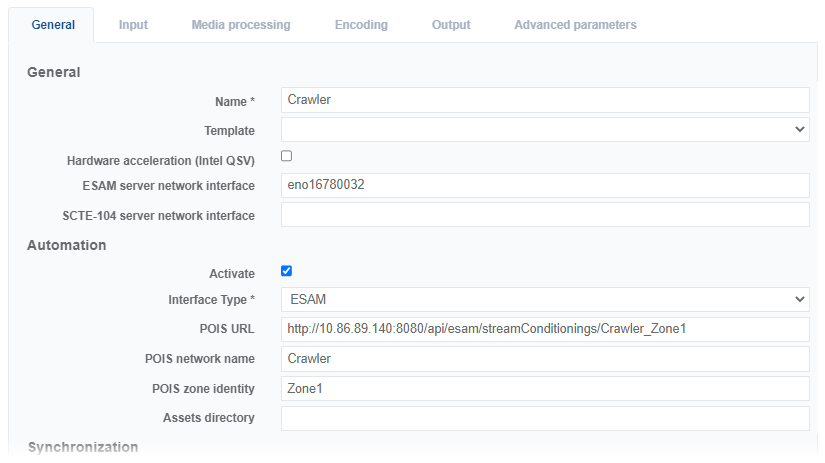825x463 pixels.
Task: Click the POIS zone identity field
Action: pyautogui.click(x=545, y=388)
